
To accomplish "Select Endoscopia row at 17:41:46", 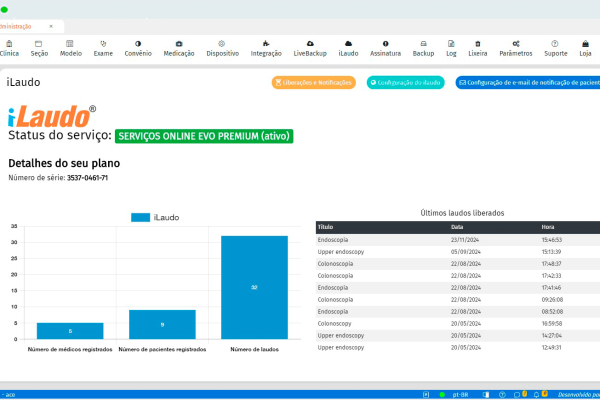I will (458, 287).
